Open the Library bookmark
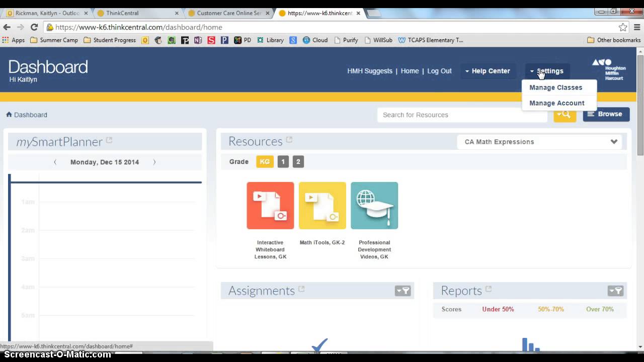644x362 pixels. 270,40
